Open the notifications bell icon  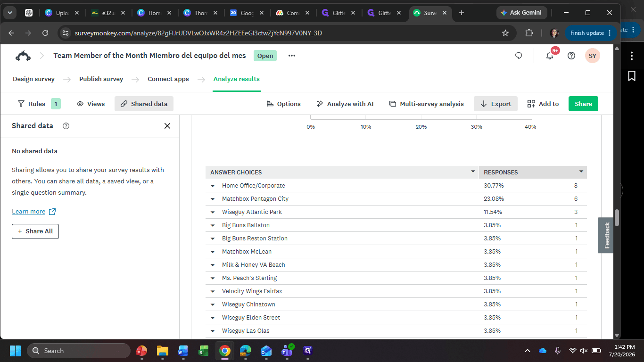tap(550, 56)
